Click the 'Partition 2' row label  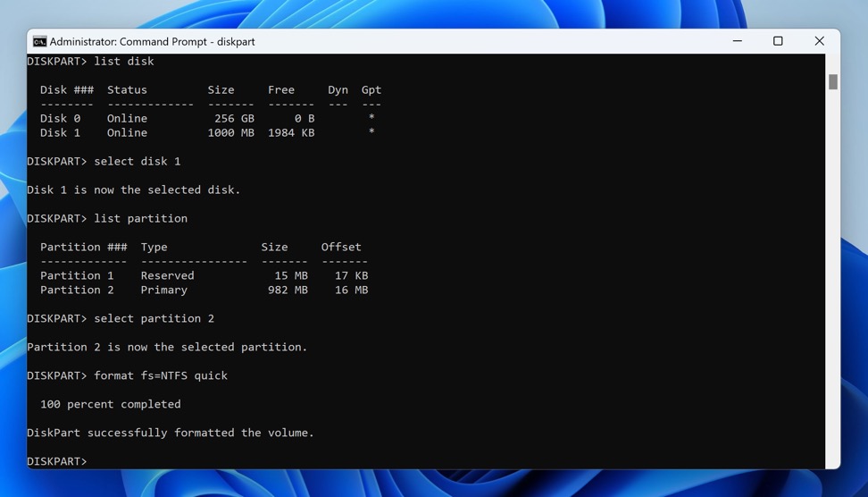[77, 291]
